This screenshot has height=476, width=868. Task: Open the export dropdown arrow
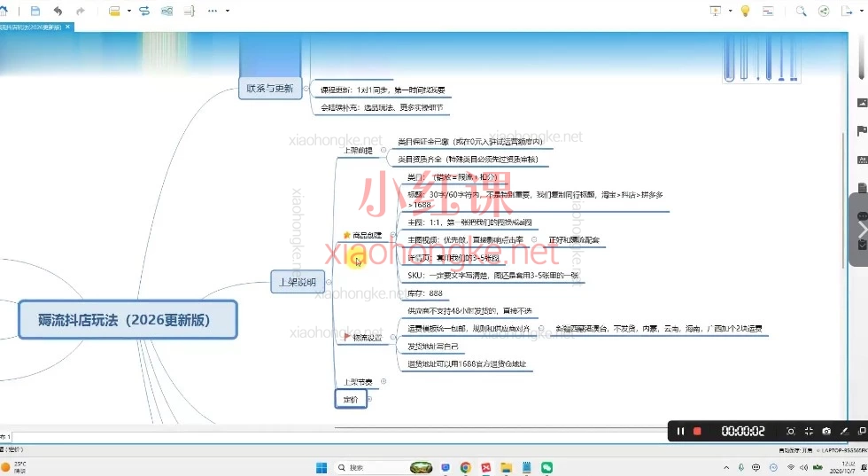tap(863, 11)
